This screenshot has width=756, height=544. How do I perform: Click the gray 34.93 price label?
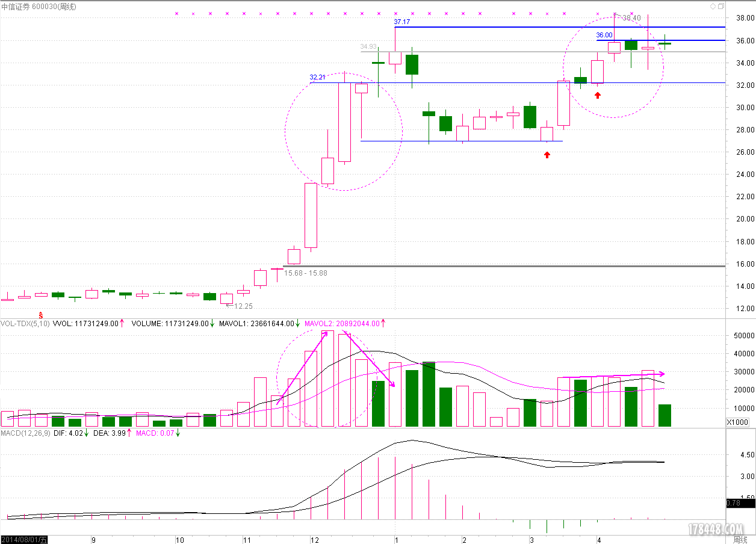(x=368, y=46)
